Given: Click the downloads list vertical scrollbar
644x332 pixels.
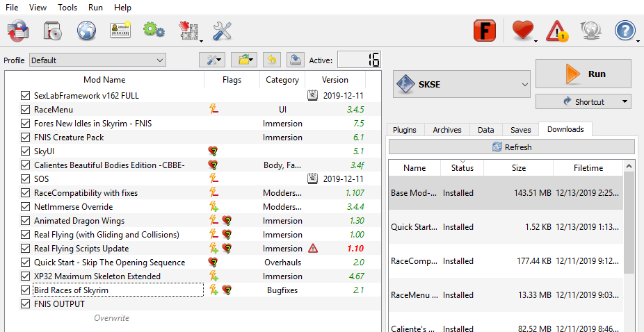Looking at the screenshot, I should (x=629, y=222).
